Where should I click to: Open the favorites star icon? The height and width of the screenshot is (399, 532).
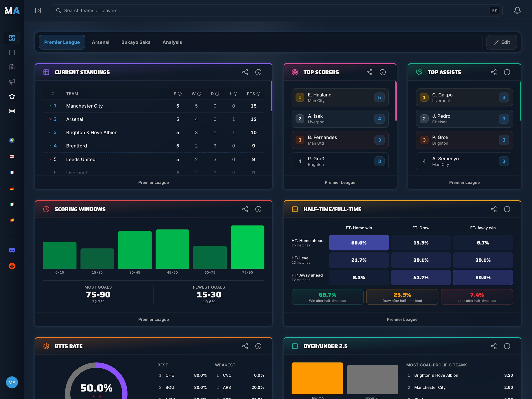[12, 96]
